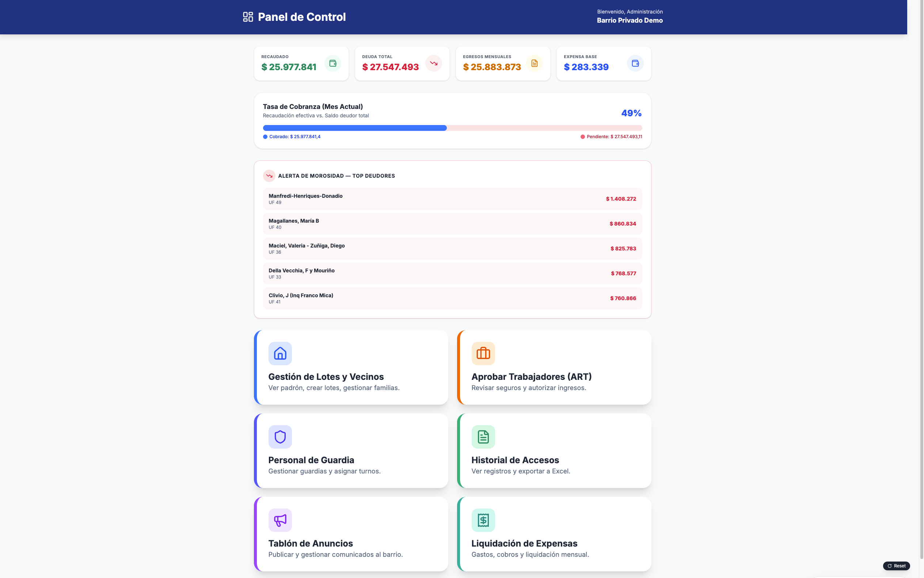
Task: Click the green wallet icon in Recaudado card
Action: [x=333, y=64]
